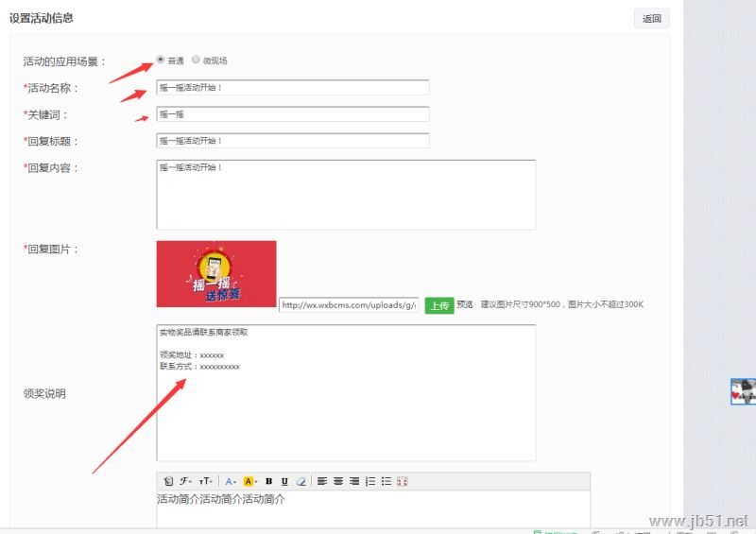
Task: Open the blue text color picker
Action: 231,481
